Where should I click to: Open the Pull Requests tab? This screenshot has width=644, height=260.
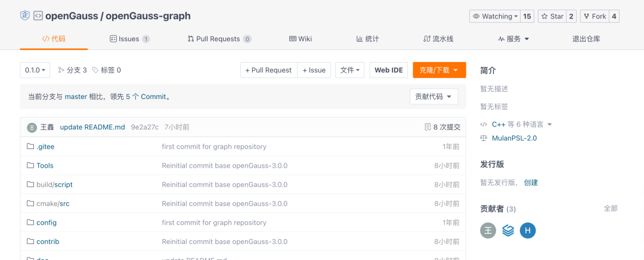click(219, 39)
